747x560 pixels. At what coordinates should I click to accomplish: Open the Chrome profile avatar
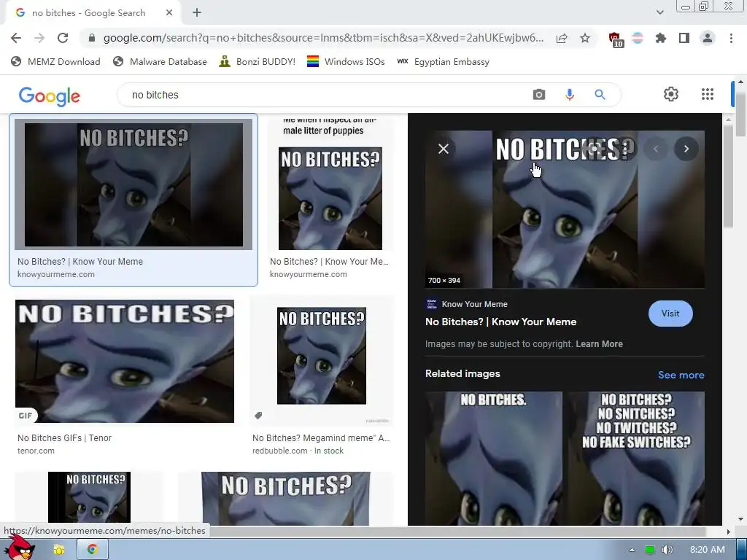pyautogui.click(x=708, y=38)
